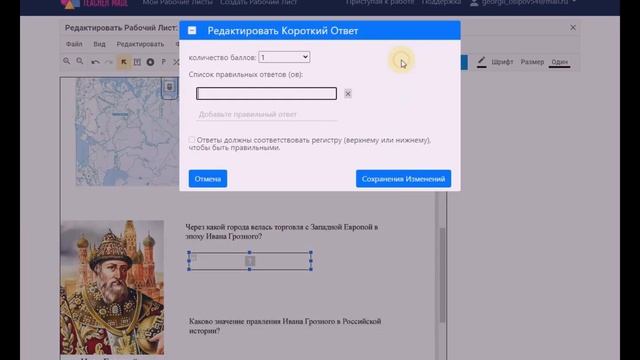Click the text box tool icon
This screenshot has width=640, height=360.
(x=137, y=62)
